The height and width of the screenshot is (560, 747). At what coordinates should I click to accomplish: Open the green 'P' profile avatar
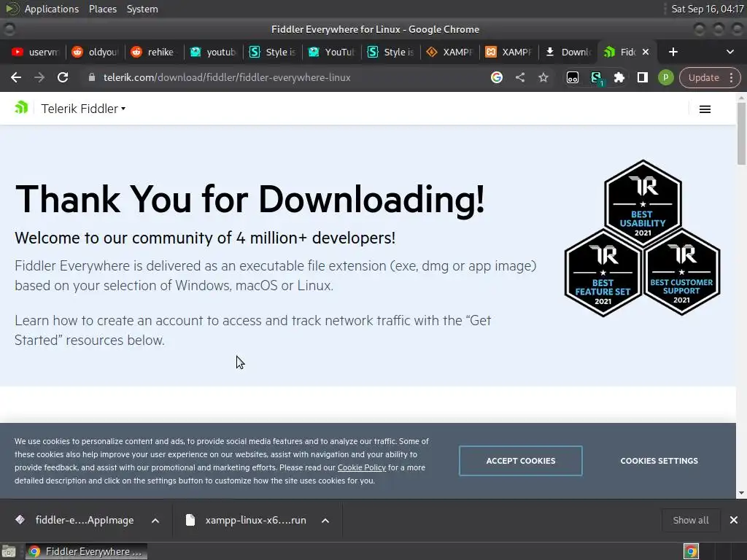coord(665,77)
